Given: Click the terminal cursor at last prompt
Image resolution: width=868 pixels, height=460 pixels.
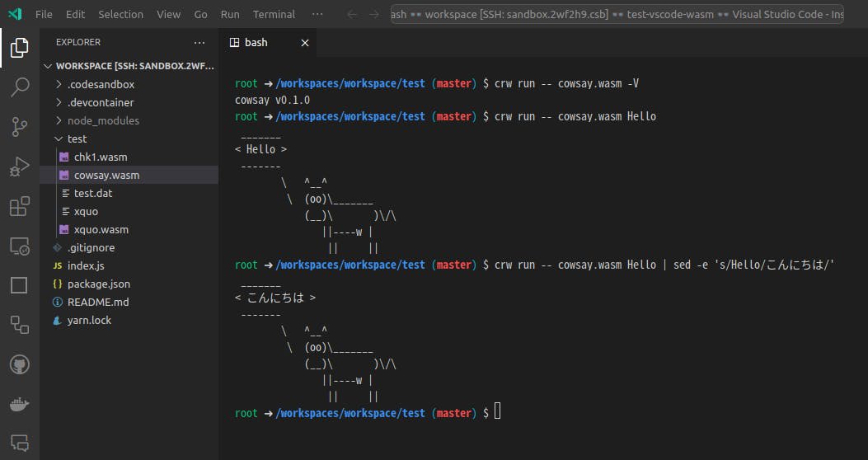Looking at the screenshot, I should pos(497,411).
